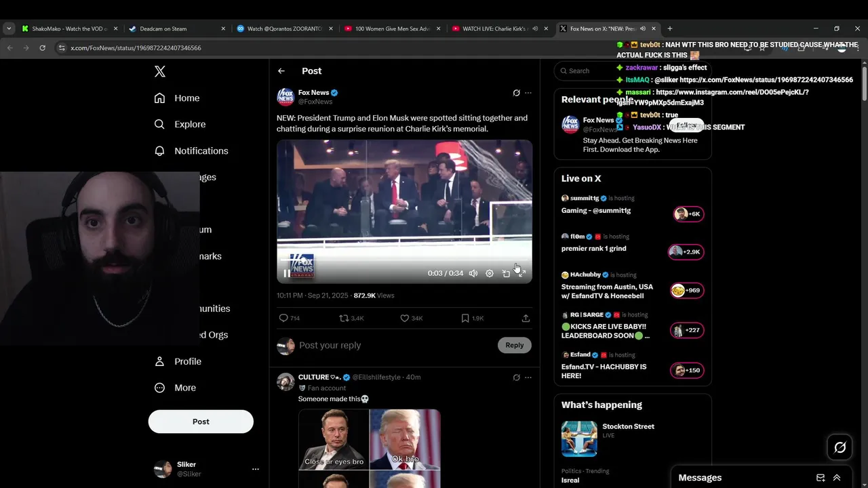
Task: Click the large Post button in sidebar
Action: tap(201, 421)
